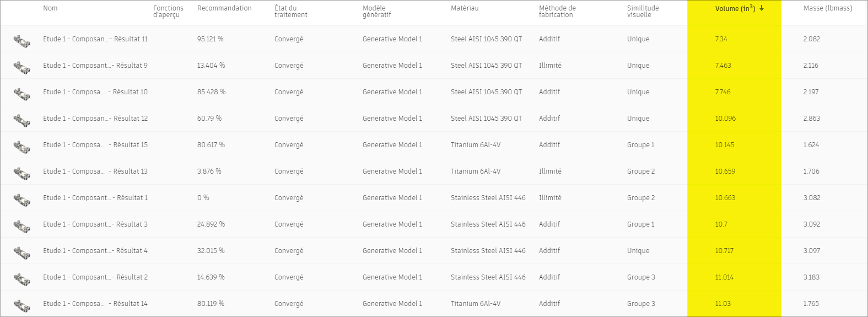Select thumbnail for Résultat 1 row
868x317 pixels.
(x=21, y=199)
